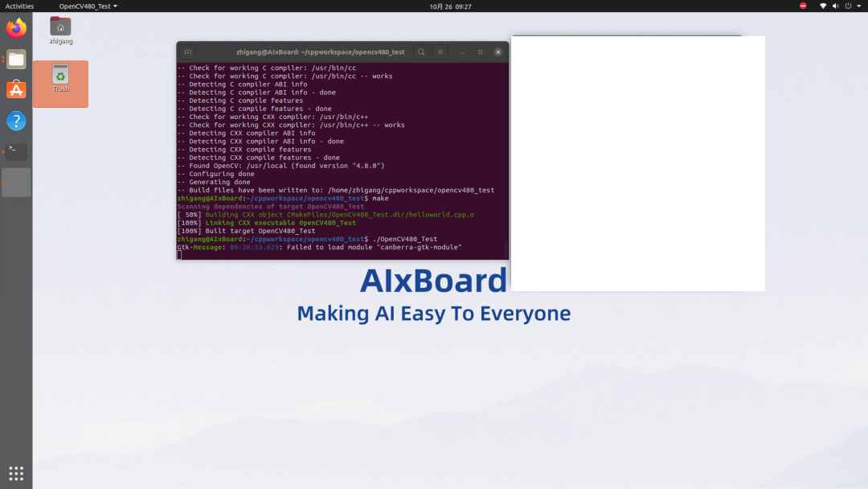Open a new tab in the terminal
Image resolution: width=868 pixels, height=489 pixels.
[187, 52]
